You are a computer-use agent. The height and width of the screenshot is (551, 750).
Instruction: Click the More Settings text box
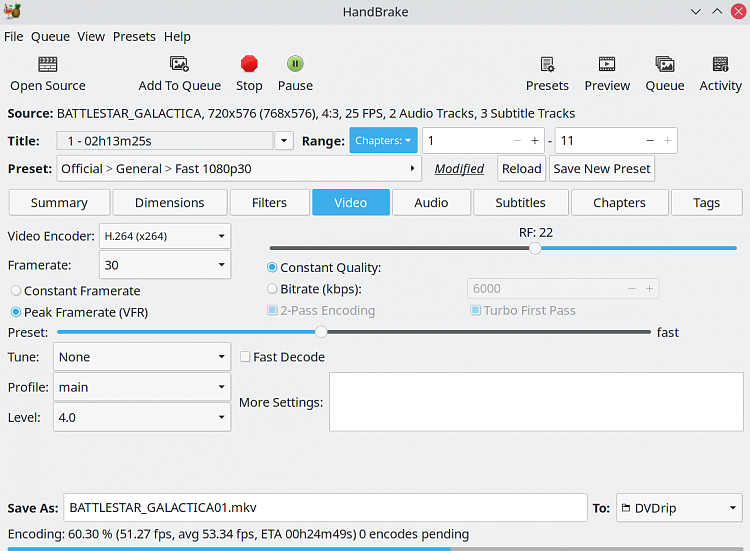536,402
